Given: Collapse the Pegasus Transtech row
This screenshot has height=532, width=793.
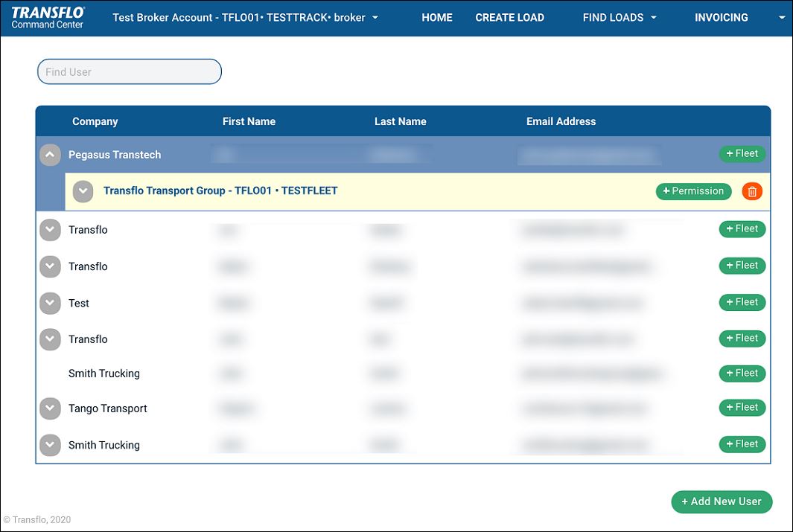Looking at the screenshot, I should (50, 155).
